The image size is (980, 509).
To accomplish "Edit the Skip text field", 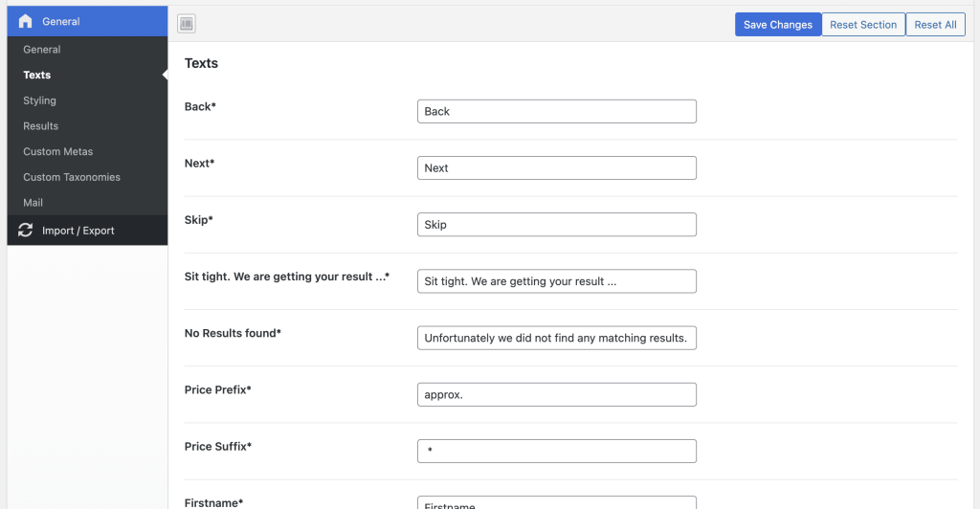I will tap(557, 225).
